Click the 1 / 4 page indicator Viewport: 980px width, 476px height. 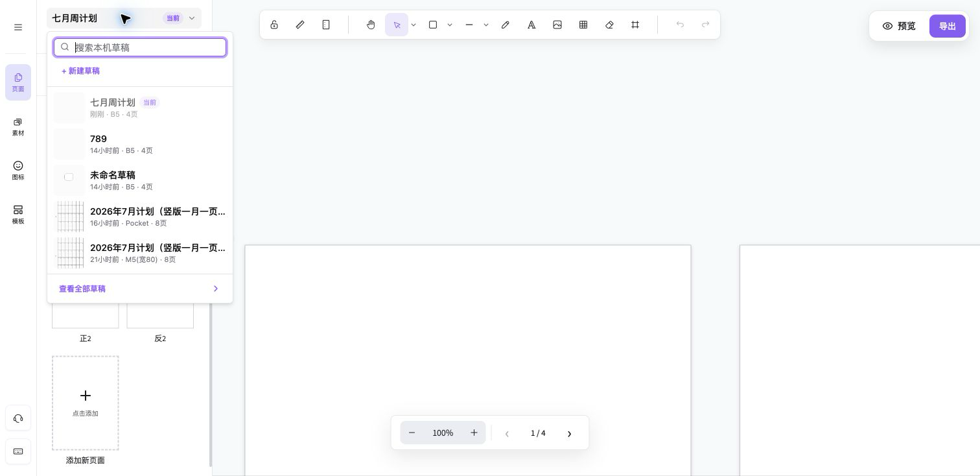[x=538, y=433]
